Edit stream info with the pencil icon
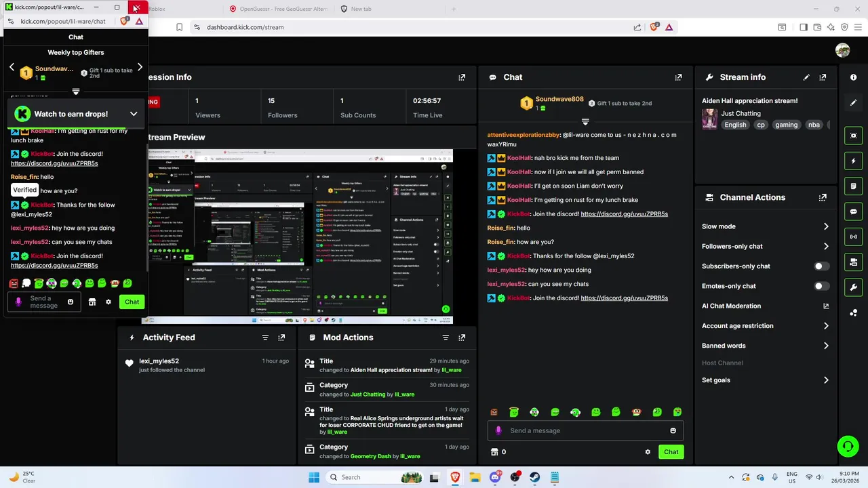This screenshot has width=868, height=488. tap(806, 77)
